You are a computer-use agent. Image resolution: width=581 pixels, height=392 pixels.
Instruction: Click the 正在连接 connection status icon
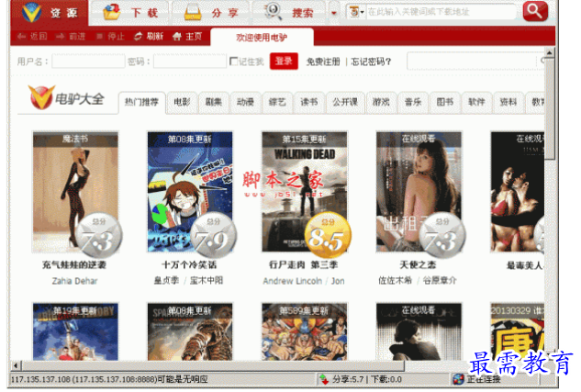pos(458,379)
